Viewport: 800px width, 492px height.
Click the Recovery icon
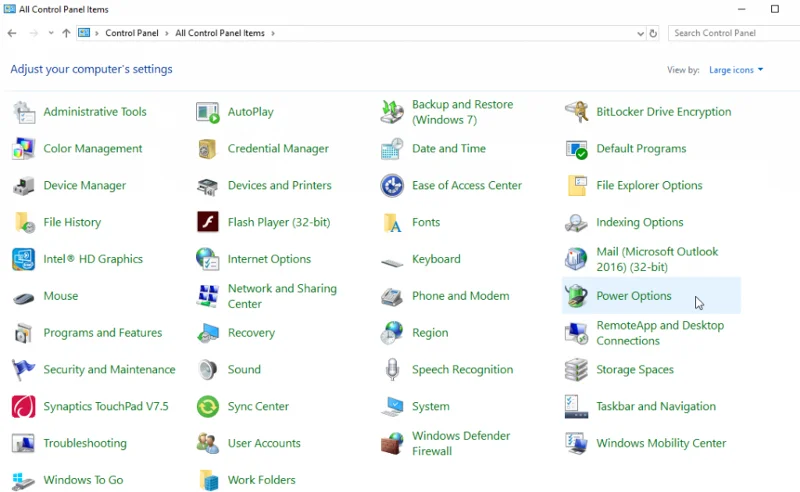(x=208, y=333)
